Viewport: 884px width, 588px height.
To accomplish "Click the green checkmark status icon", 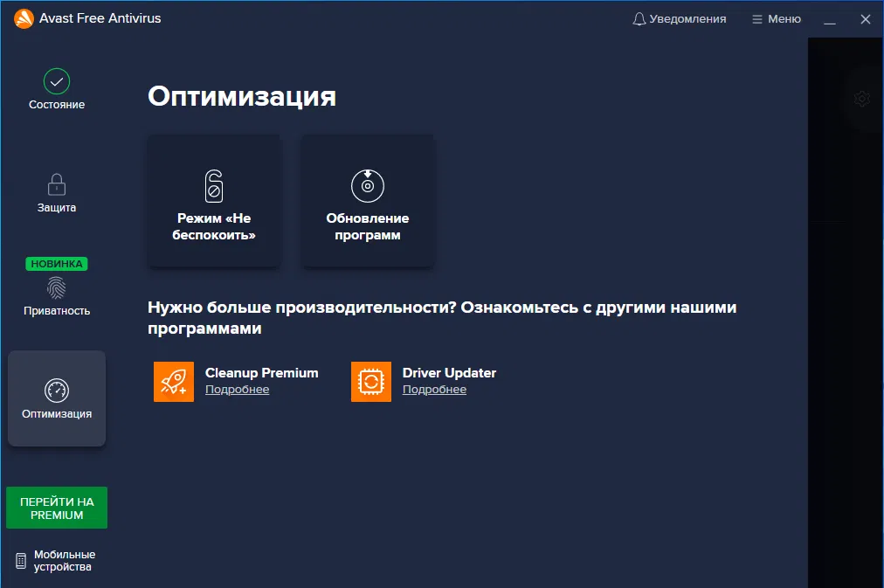I will [x=57, y=81].
